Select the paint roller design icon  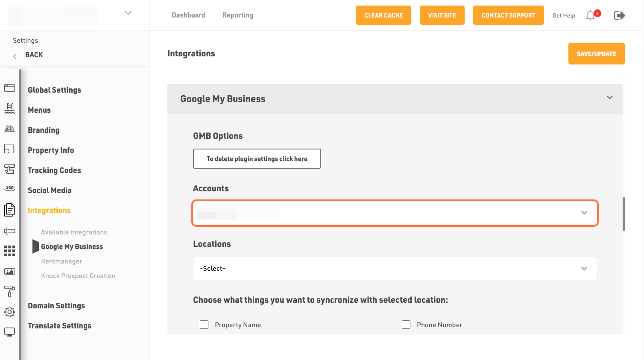pyautogui.click(x=9, y=291)
